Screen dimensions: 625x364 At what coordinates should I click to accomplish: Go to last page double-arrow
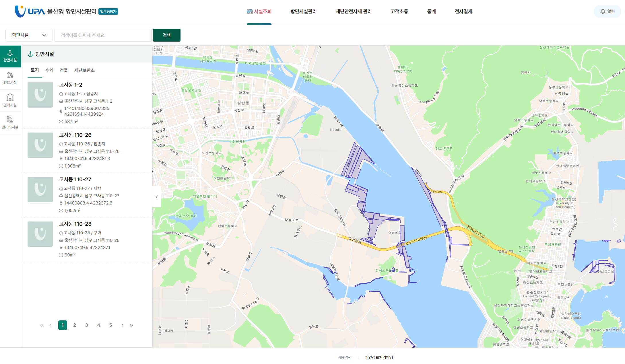click(131, 325)
